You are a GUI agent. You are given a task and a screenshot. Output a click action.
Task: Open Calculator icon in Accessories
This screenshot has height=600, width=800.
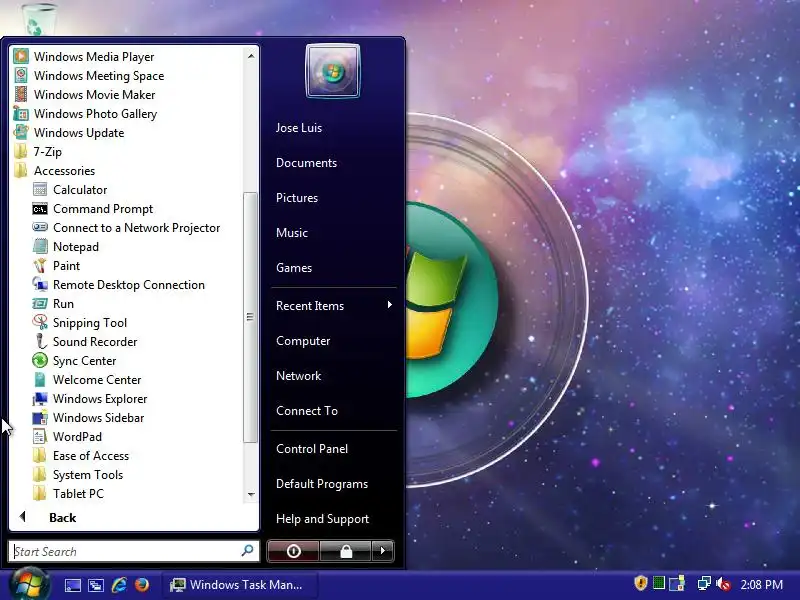(x=40, y=189)
